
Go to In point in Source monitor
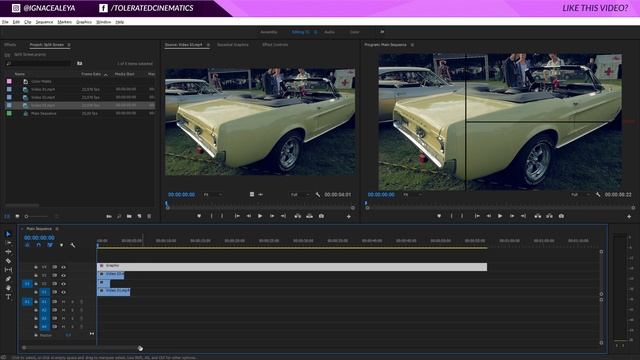237,216
